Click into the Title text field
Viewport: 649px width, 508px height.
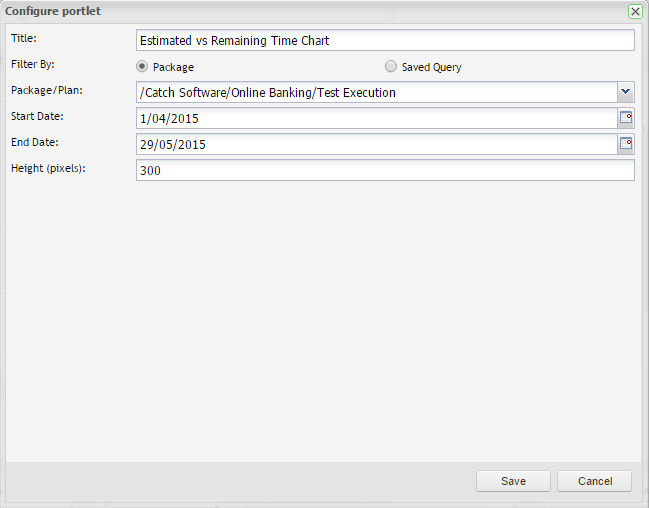[385, 41]
